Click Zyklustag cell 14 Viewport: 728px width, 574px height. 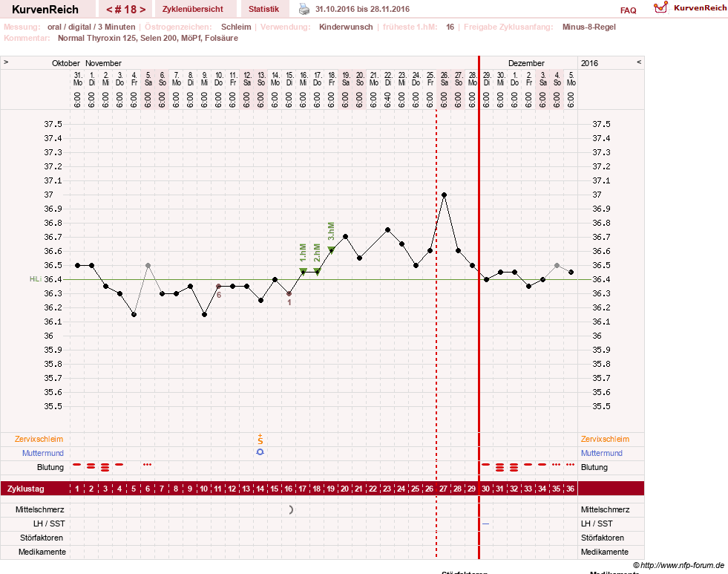click(x=260, y=489)
